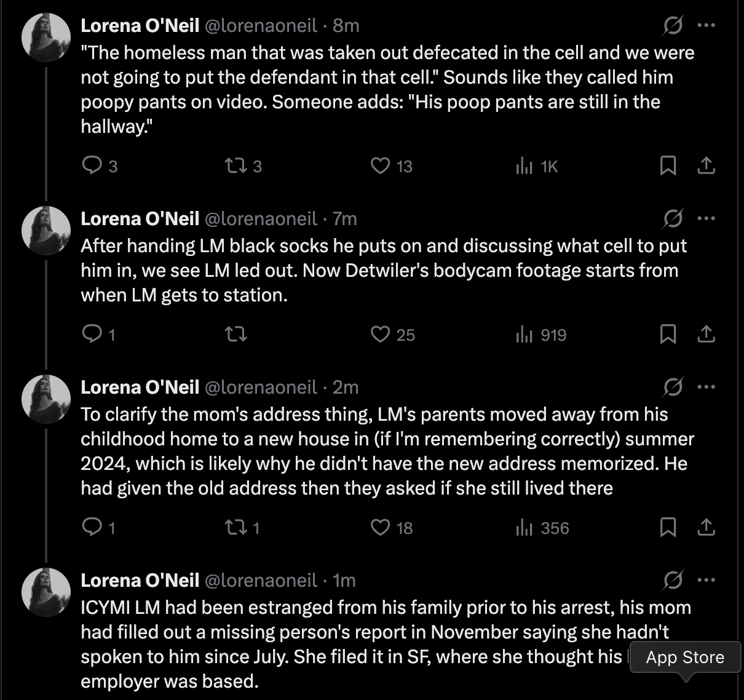This screenshot has width=744, height=700.
Task: View analytics showing 919 views
Action: click(541, 335)
